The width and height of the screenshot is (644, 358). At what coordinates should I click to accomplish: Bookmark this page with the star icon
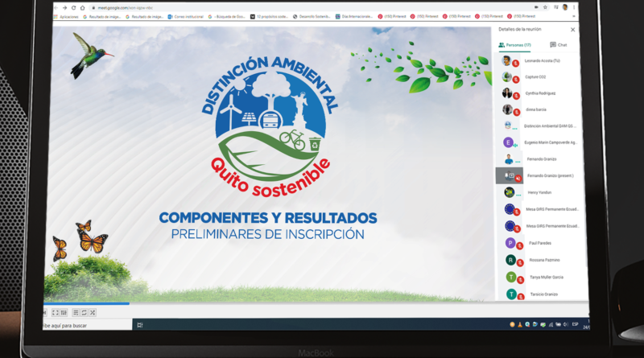tap(545, 7)
